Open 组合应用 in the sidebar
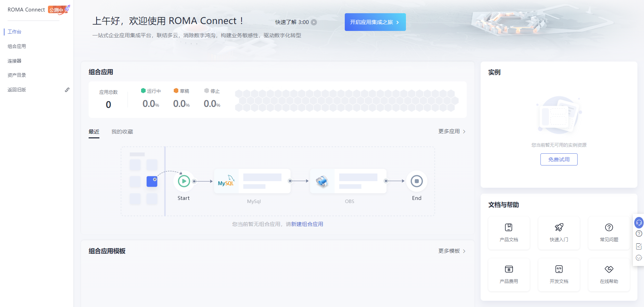Viewport: 644px width, 307px height. coord(17,46)
